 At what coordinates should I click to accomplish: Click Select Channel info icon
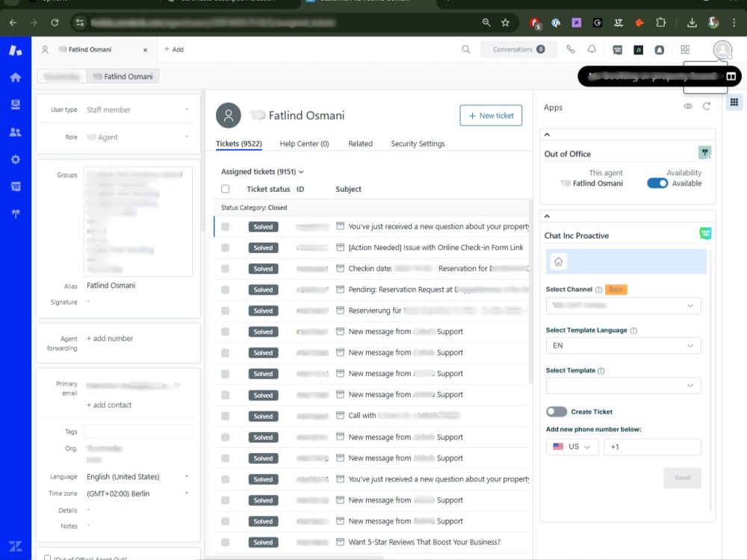point(598,290)
